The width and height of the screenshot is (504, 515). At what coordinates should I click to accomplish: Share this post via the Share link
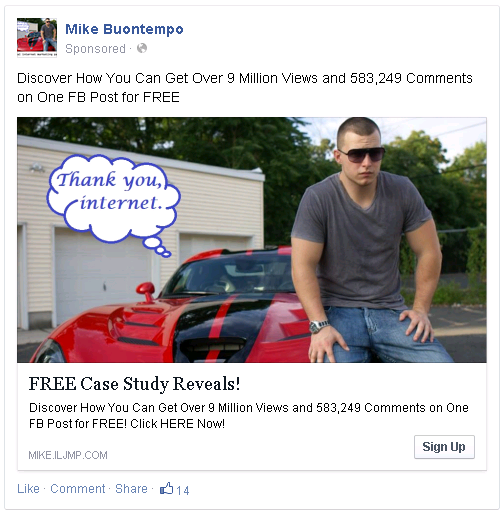tap(131, 489)
